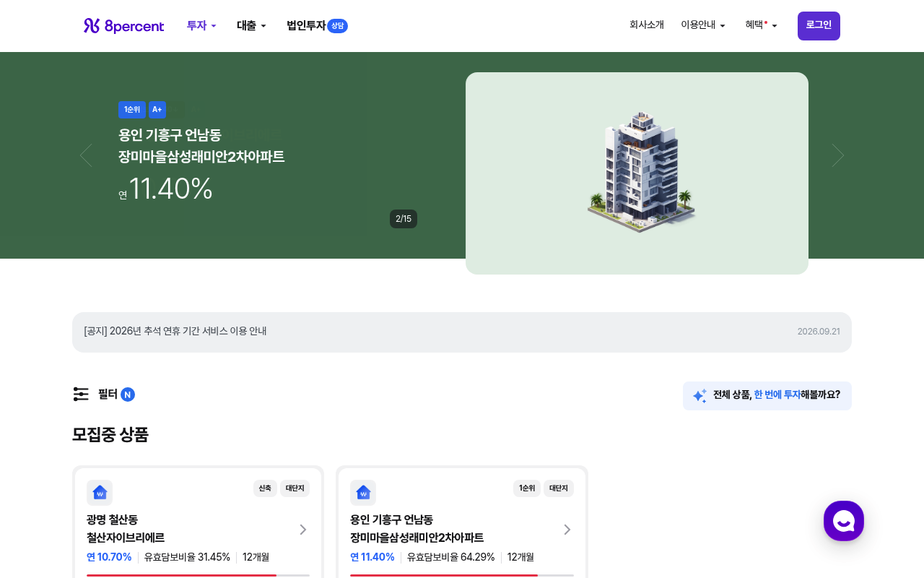Click the apartment building banner image
Screen dimensions: 924x578
point(637,173)
